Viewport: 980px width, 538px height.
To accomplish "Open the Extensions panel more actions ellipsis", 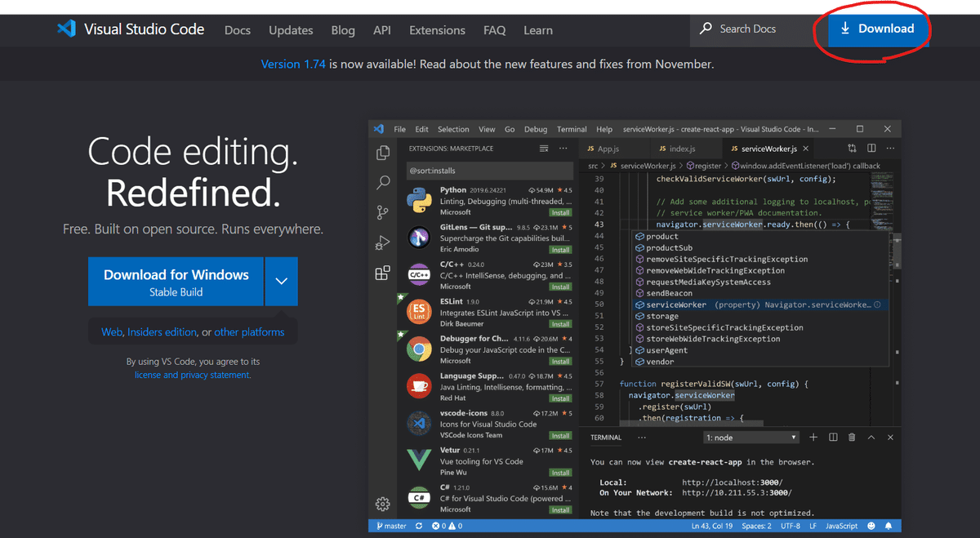I will coord(563,149).
